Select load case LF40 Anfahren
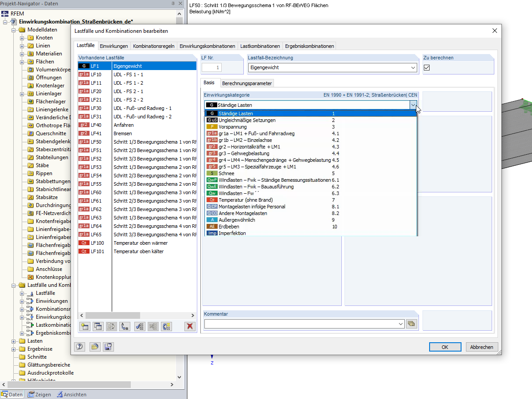This screenshot has width=532, height=399. coord(137,125)
